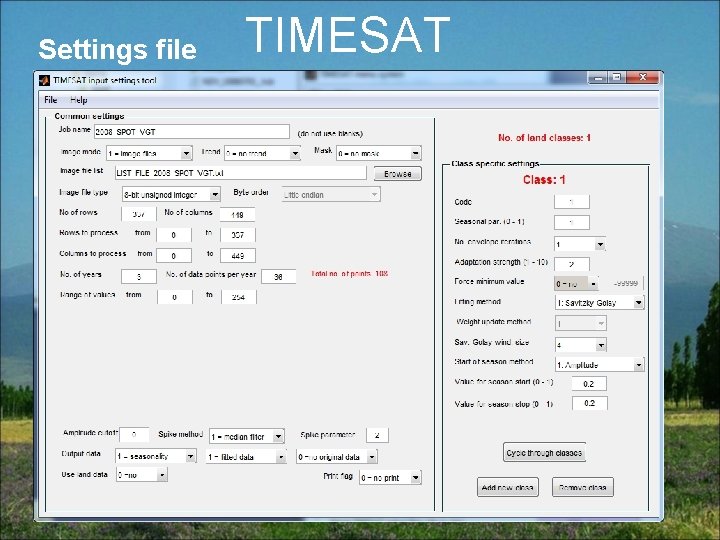Click the No of rows field
Viewport: 720px width, 540px height.
(139, 214)
